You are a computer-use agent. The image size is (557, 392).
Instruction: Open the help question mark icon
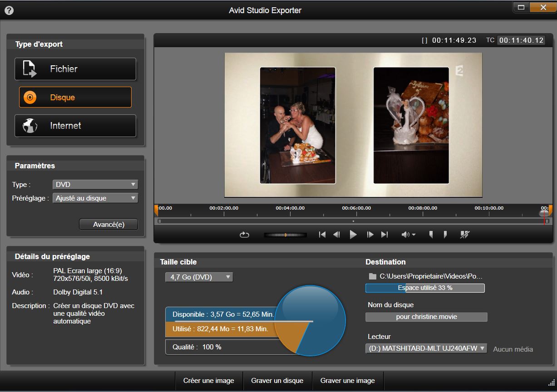point(9,10)
